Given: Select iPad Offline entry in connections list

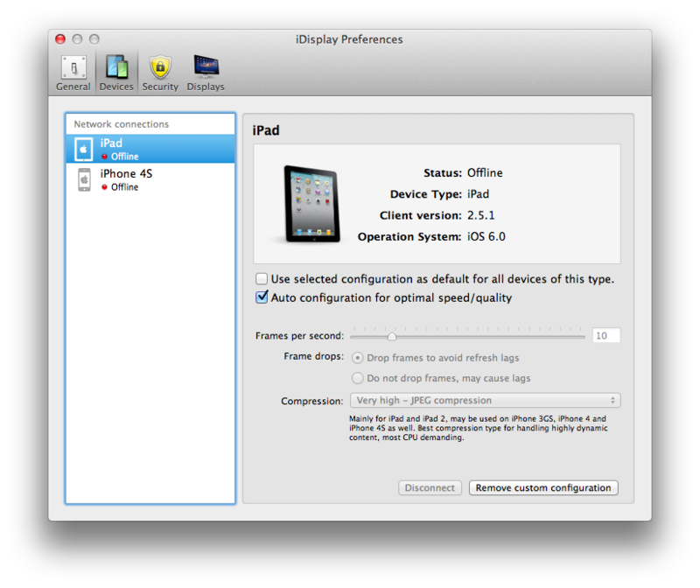Looking at the screenshot, I should tap(150, 149).
